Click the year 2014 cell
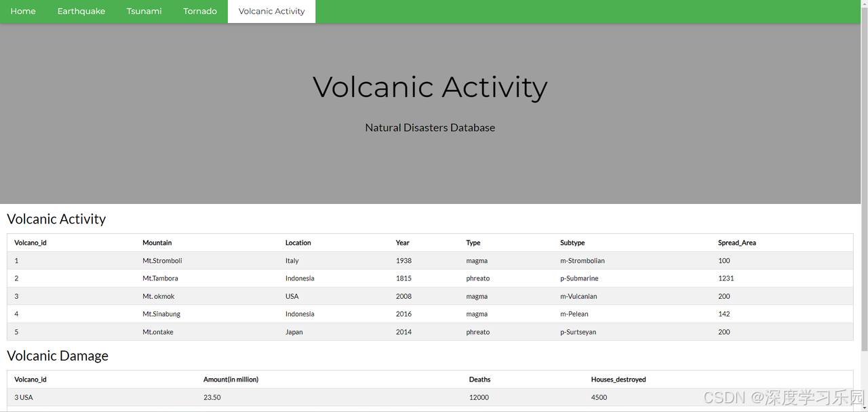 (x=403, y=332)
